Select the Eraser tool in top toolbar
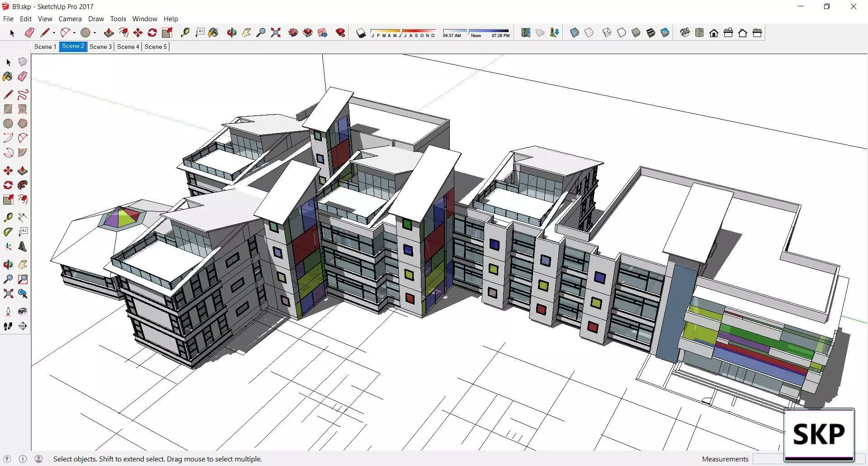This screenshot has height=466, width=868. [30, 33]
